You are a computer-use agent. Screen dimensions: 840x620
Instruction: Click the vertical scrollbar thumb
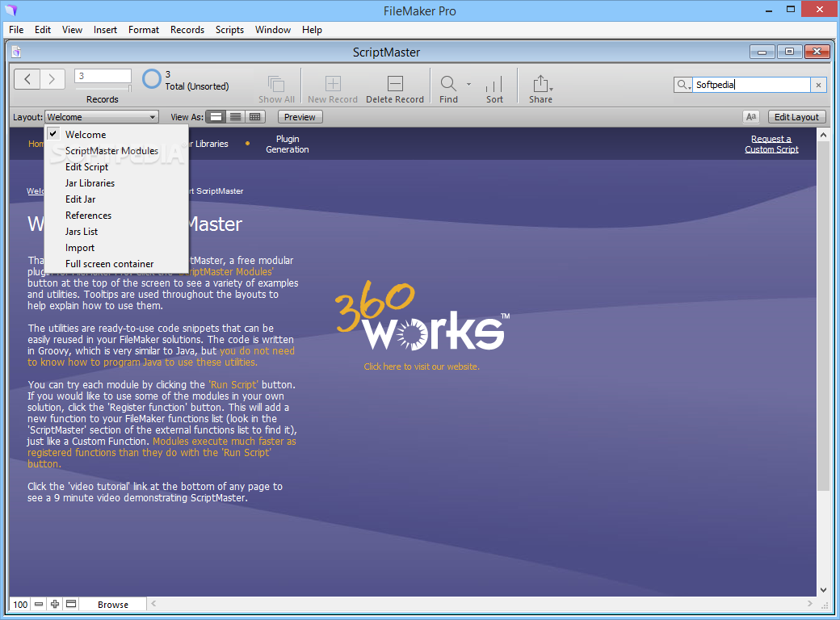tap(823, 317)
